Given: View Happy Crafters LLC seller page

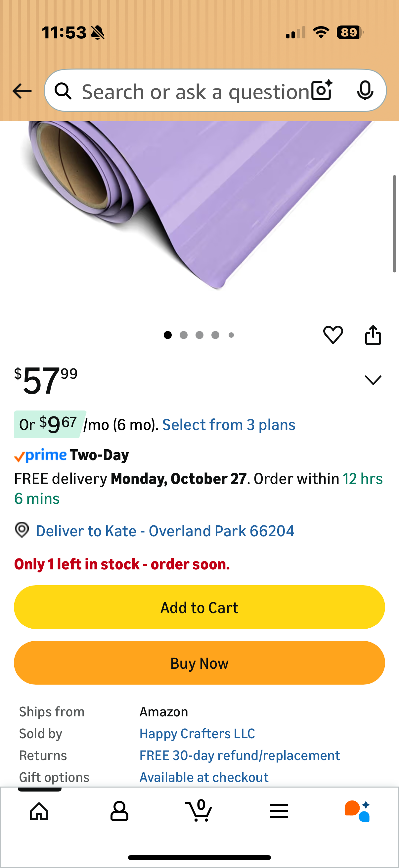Looking at the screenshot, I should pyautogui.click(x=197, y=733).
